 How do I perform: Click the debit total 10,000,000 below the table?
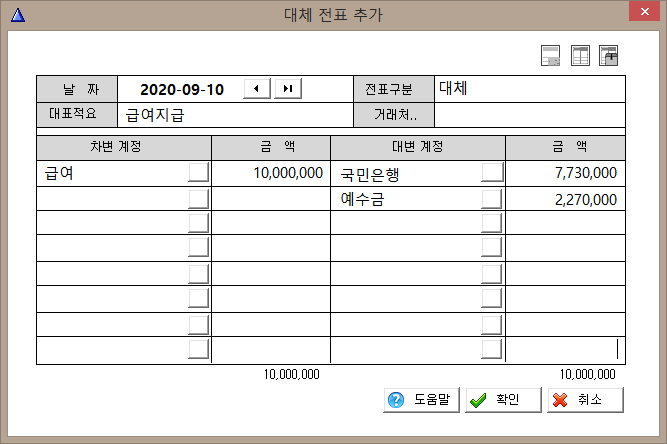(291, 375)
